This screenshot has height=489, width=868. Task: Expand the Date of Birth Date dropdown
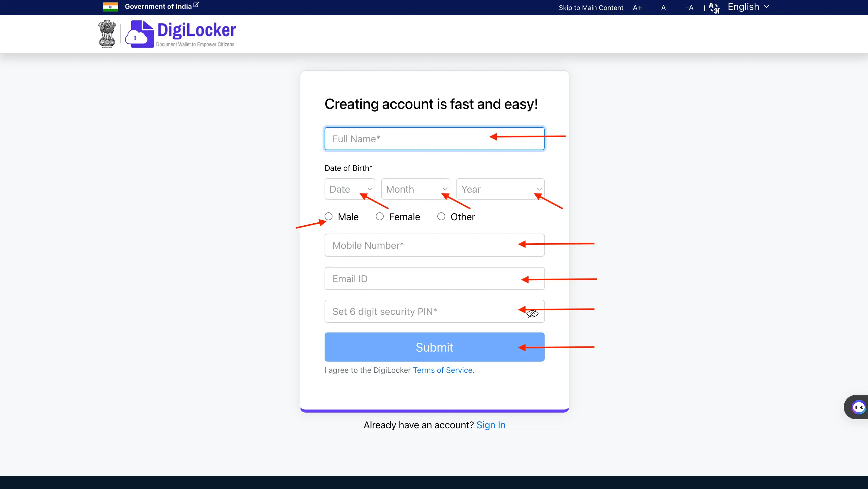[x=348, y=189]
